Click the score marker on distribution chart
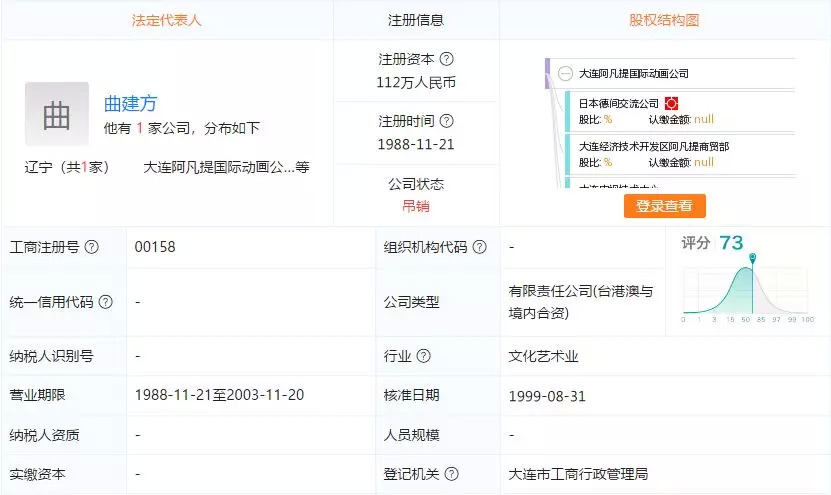Screen dimensions: 831x495 pos(753,258)
